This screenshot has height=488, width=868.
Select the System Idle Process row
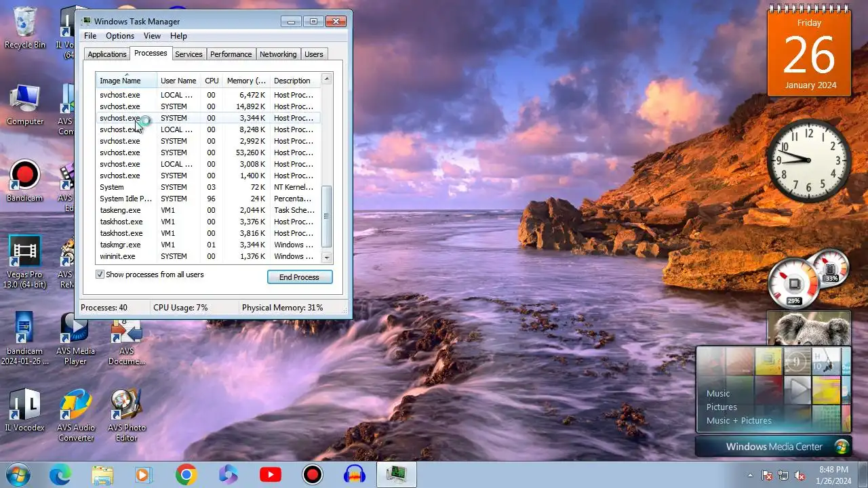[208, 199]
